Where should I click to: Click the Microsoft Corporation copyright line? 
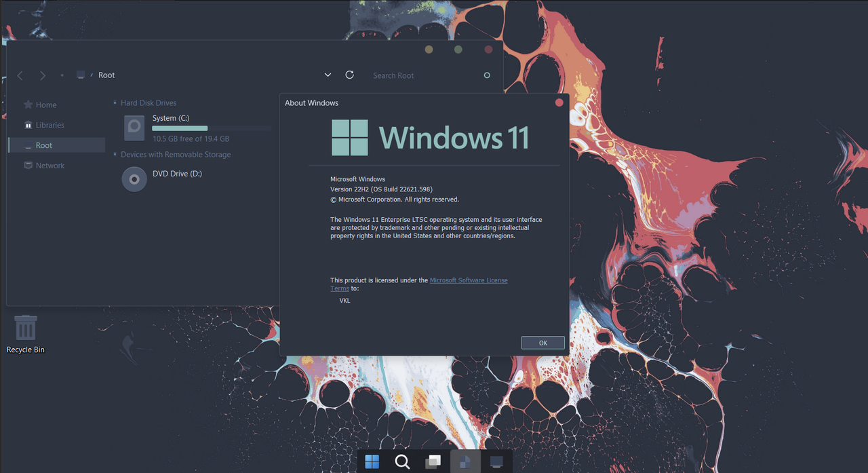(x=395, y=200)
